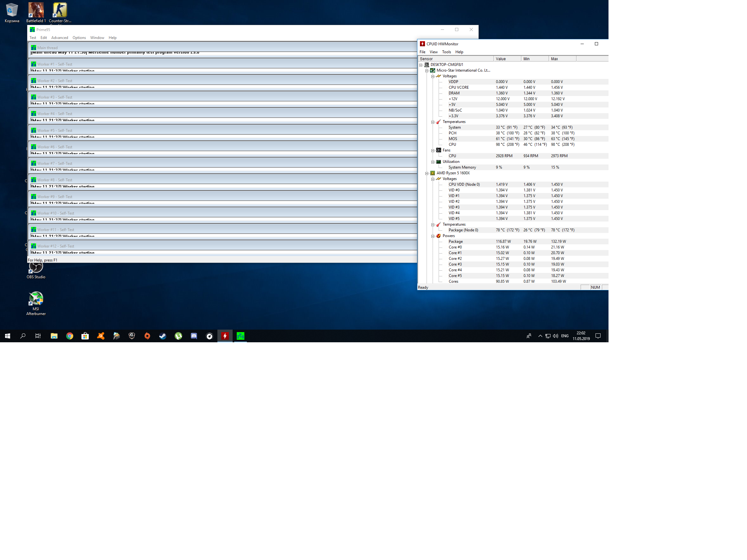Viewport: 747px width, 560px height.
Task: Open the Recycle Bin (Корзина) icon
Action: click(x=12, y=10)
